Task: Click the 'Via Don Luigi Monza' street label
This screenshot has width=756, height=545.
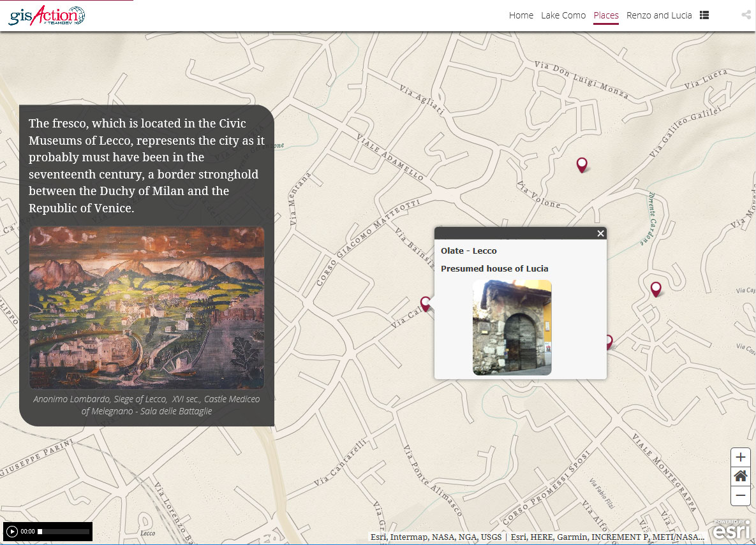Action: pos(581,80)
